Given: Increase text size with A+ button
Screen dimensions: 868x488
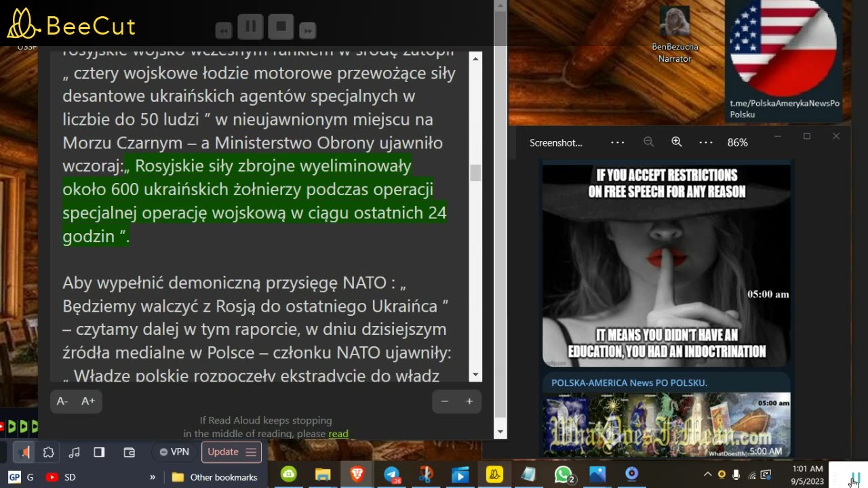Looking at the screenshot, I should [x=88, y=401].
